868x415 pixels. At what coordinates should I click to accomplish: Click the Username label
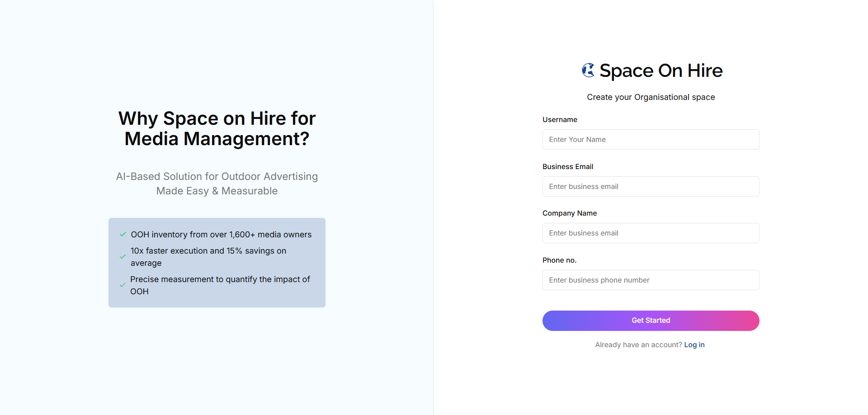560,119
